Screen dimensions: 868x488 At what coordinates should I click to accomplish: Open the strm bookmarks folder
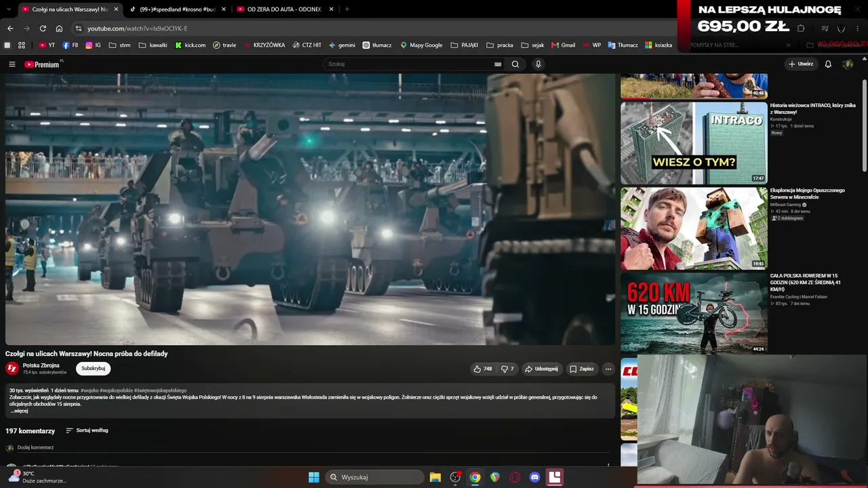coord(119,45)
